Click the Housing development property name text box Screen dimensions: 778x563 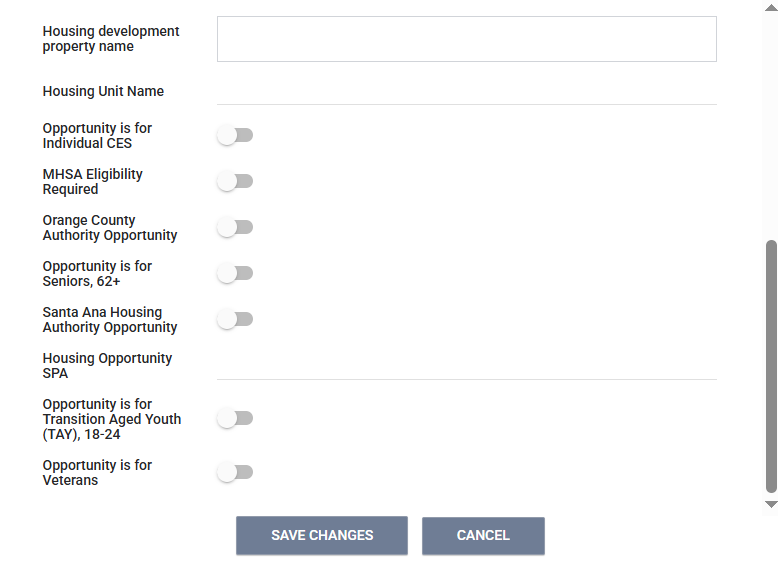pos(466,39)
